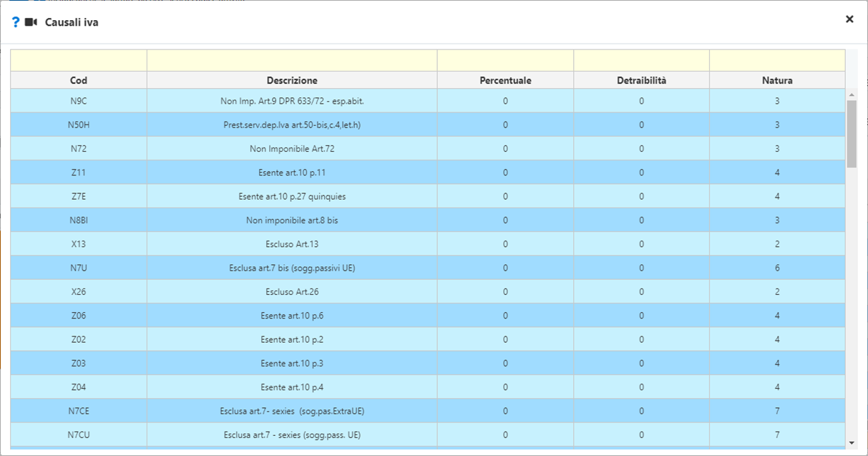Select the N7CE code cell
868x456 pixels.
(x=79, y=411)
